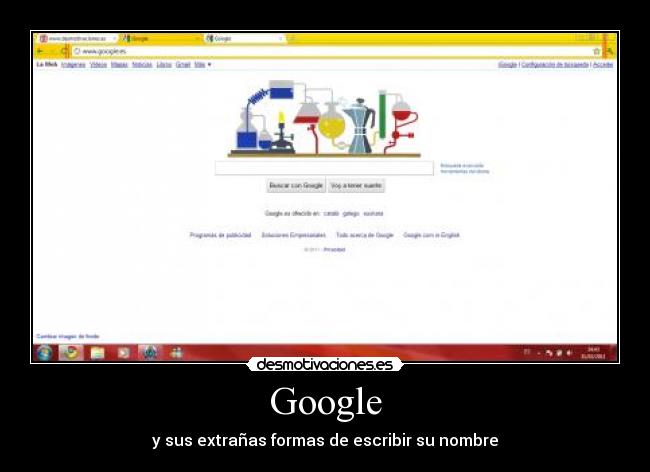
Task: Click the Acceder sign-in link
Action: tap(603, 65)
